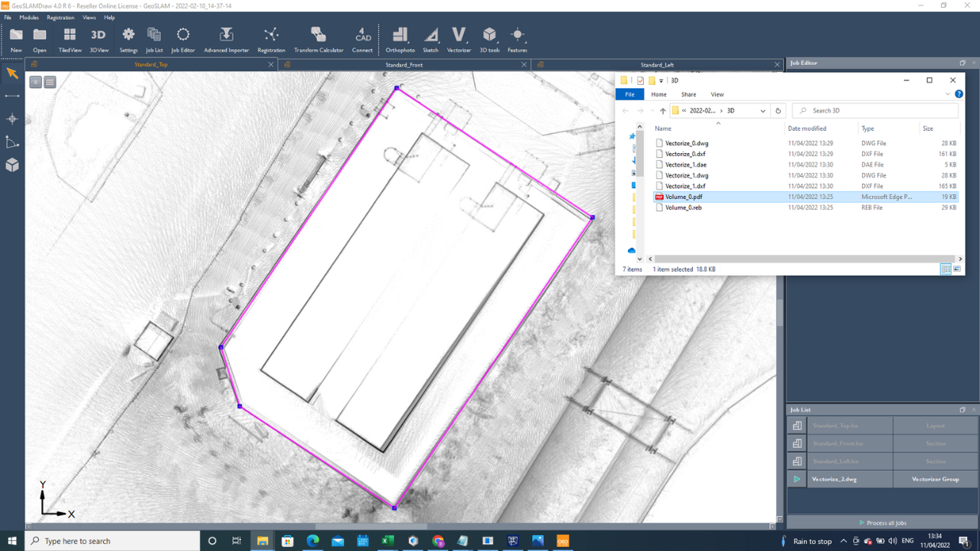Select the 3D cube tool in sidebar
The image size is (980, 551).
(12, 165)
